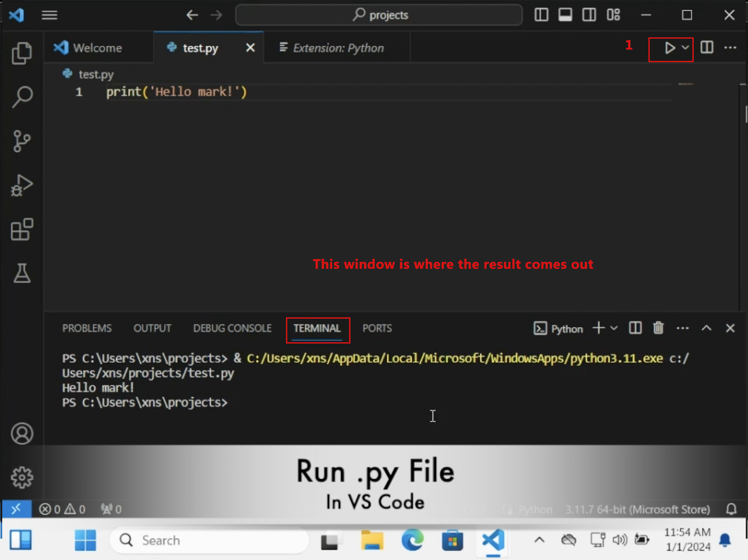The height and width of the screenshot is (560, 748).
Task: Open the Manage gear icon
Action: 22,478
